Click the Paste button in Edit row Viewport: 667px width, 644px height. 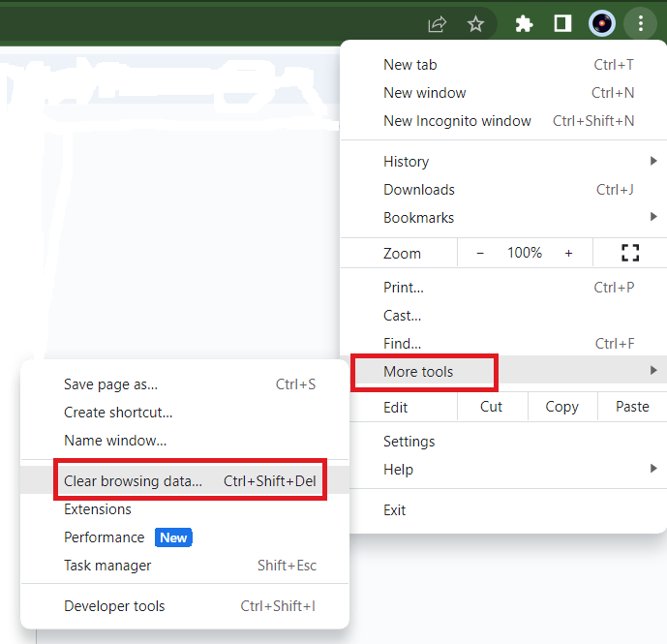[x=632, y=407]
